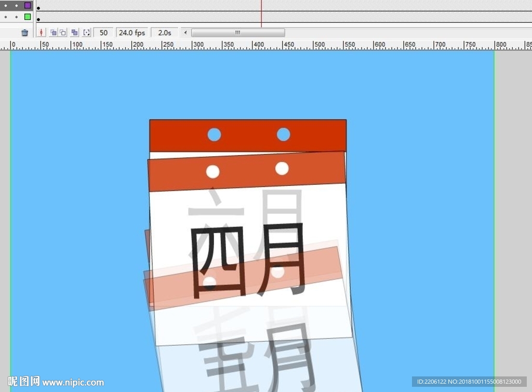Click the first keyframe dot on the green layer
This screenshot has width=532, height=392.
pyautogui.click(x=38, y=19)
